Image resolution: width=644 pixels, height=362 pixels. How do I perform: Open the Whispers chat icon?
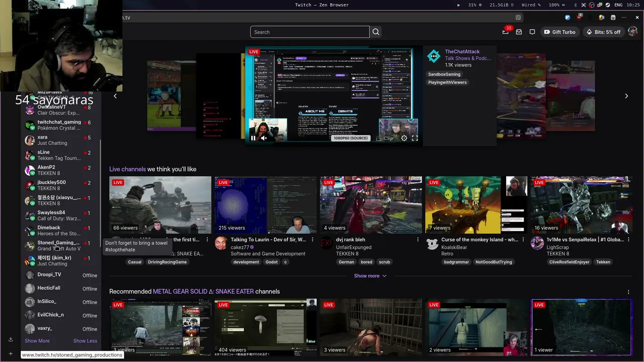tap(532, 32)
